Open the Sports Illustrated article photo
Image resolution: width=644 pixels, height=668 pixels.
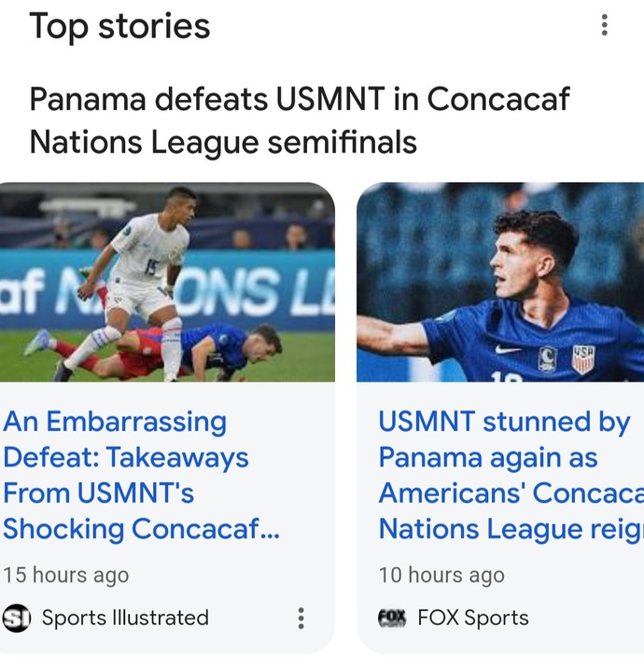(167, 282)
